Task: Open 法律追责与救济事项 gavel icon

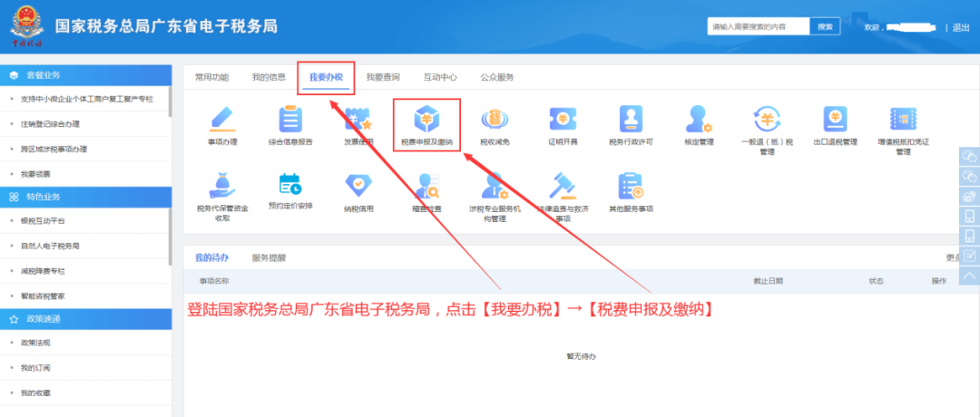Action: [563, 186]
